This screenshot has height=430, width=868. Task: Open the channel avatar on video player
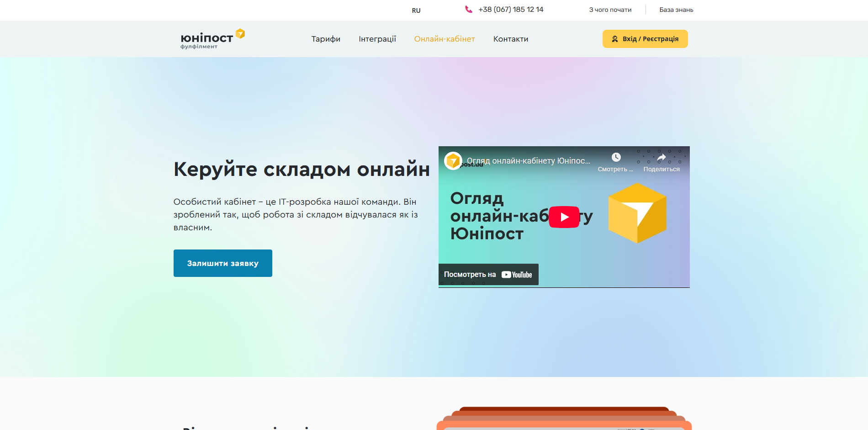(453, 161)
